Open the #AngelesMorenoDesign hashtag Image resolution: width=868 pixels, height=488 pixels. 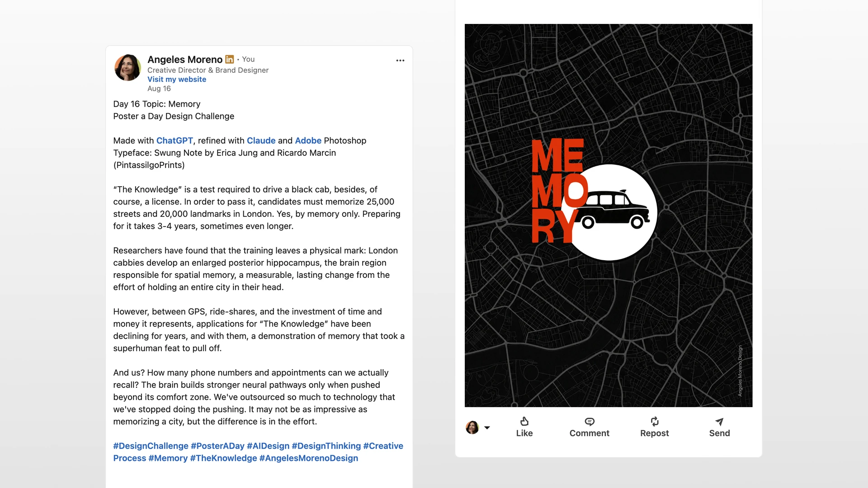[x=309, y=458]
